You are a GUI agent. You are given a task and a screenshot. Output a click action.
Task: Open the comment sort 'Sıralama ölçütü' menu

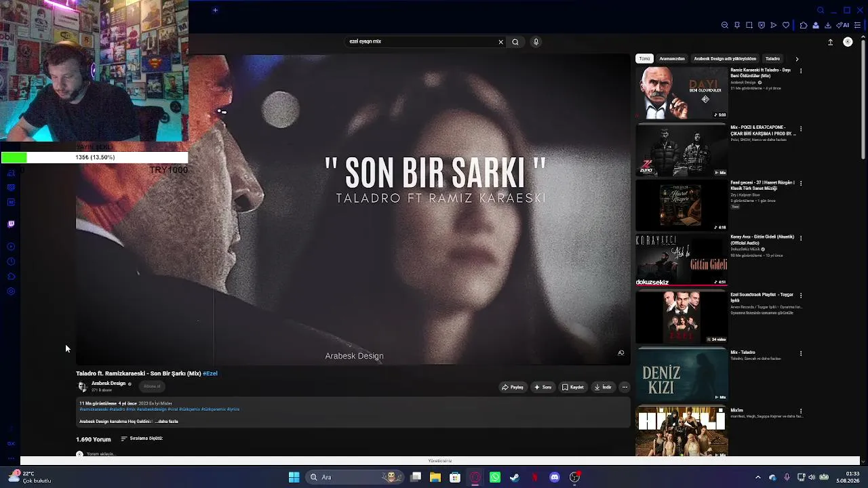click(142, 439)
